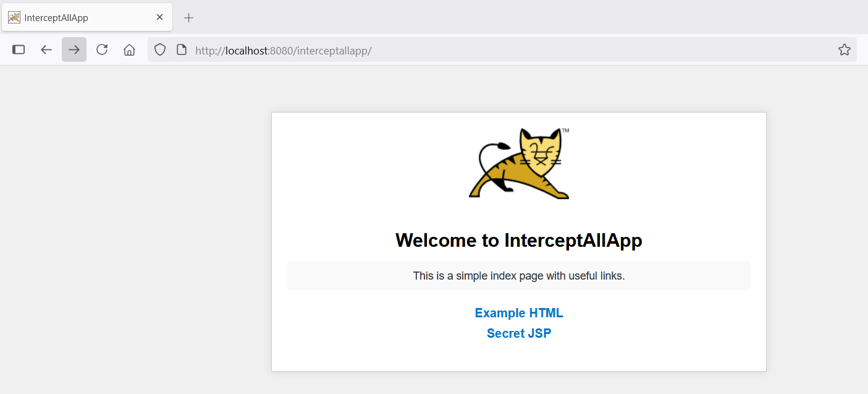Go back to the previous page

[46, 49]
